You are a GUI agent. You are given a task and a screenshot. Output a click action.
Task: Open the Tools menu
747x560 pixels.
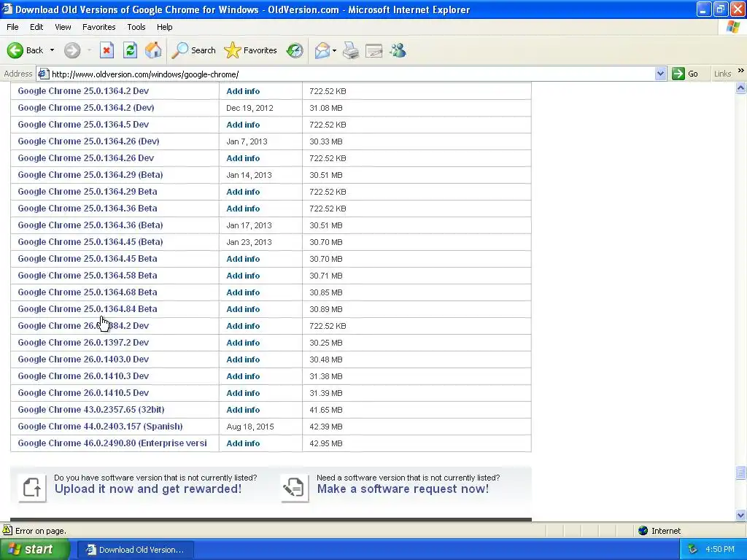tap(136, 27)
